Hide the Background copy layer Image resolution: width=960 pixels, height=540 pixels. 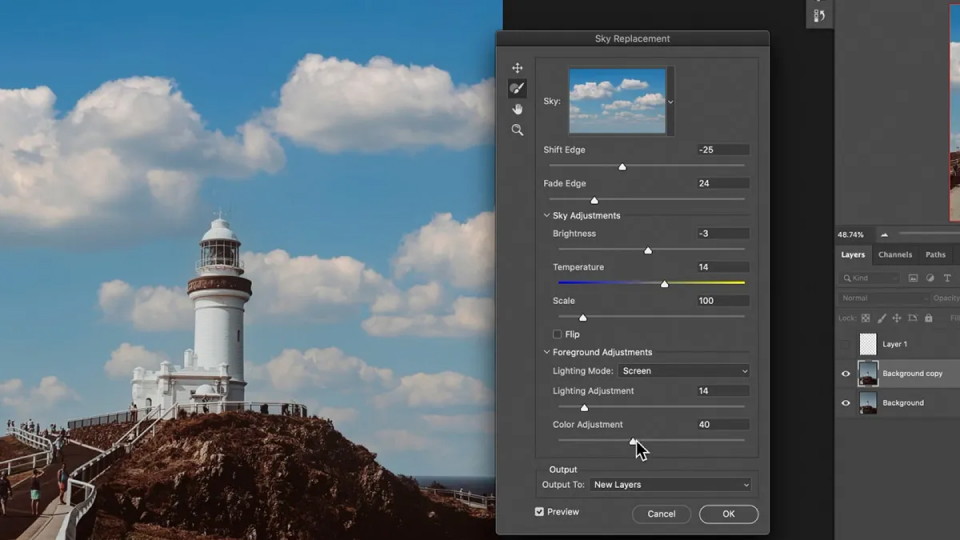click(x=846, y=374)
